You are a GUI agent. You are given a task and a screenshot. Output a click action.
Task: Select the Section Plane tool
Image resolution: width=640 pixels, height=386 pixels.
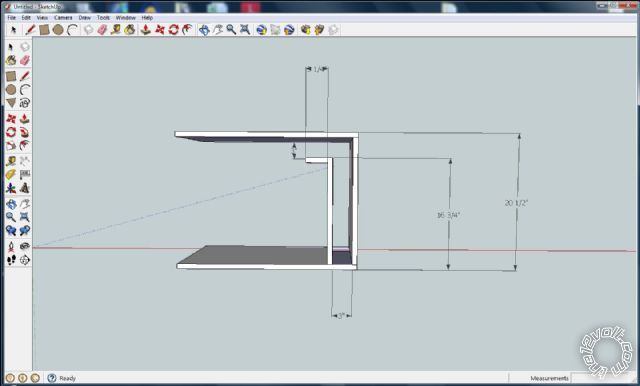point(25,260)
